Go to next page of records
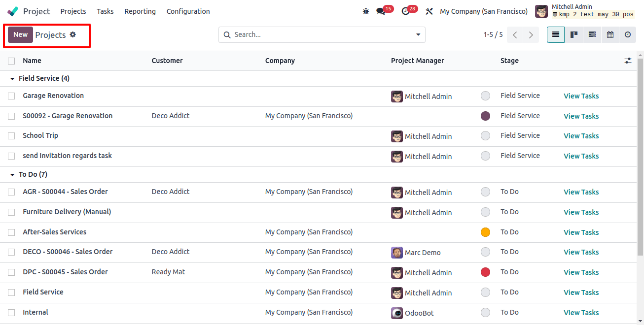Image resolution: width=644 pixels, height=325 pixels. point(531,35)
